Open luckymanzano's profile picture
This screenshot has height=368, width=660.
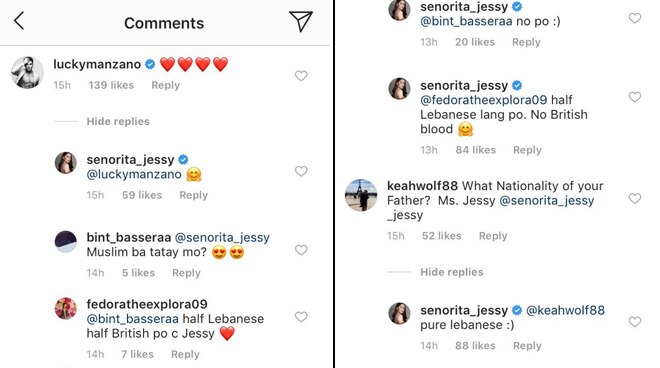coord(27,72)
